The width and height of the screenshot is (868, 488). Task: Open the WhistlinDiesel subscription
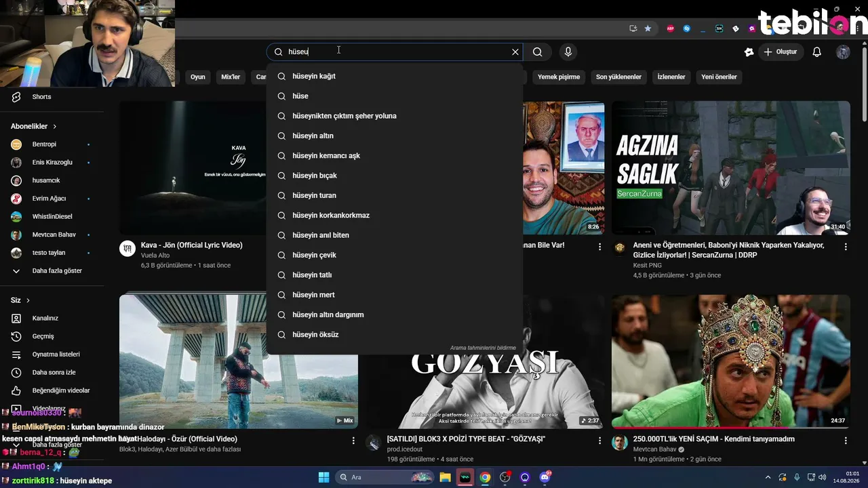click(52, 216)
